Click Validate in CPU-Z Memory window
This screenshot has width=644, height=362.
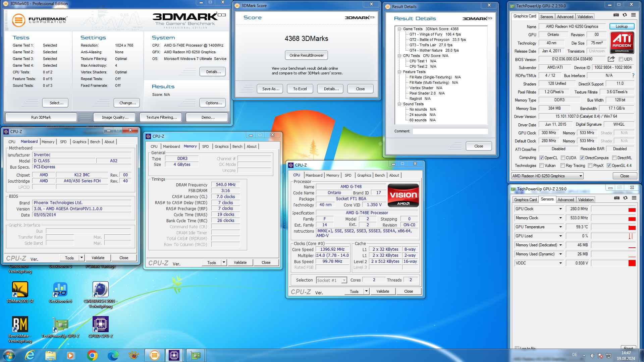pyautogui.click(x=240, y=262)
